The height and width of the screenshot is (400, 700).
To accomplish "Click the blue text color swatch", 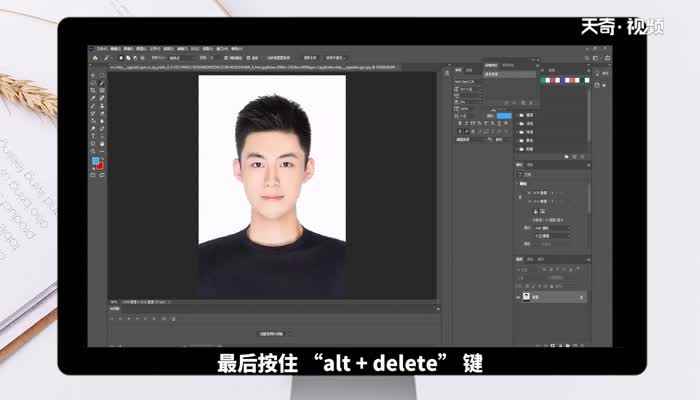I will click(504, 116).
